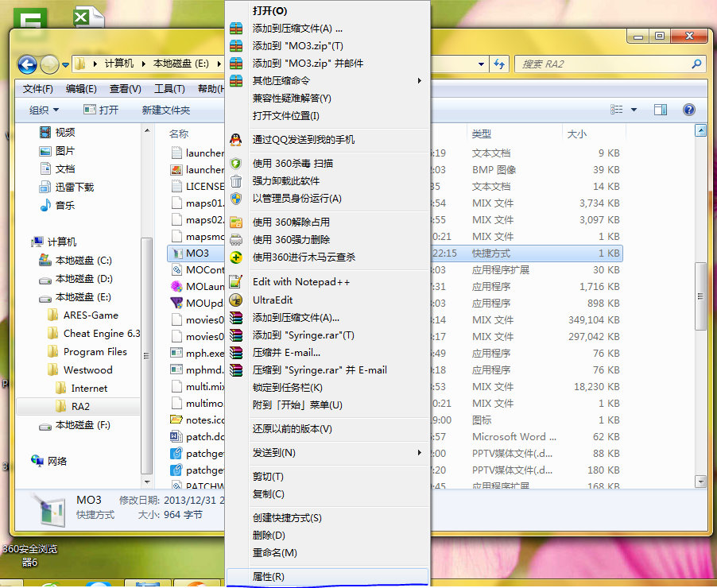Image resolution: width=717 pixels, height=588 pixels.
Task: Choose 剪切(T) in the context menu
Action: 268,477
